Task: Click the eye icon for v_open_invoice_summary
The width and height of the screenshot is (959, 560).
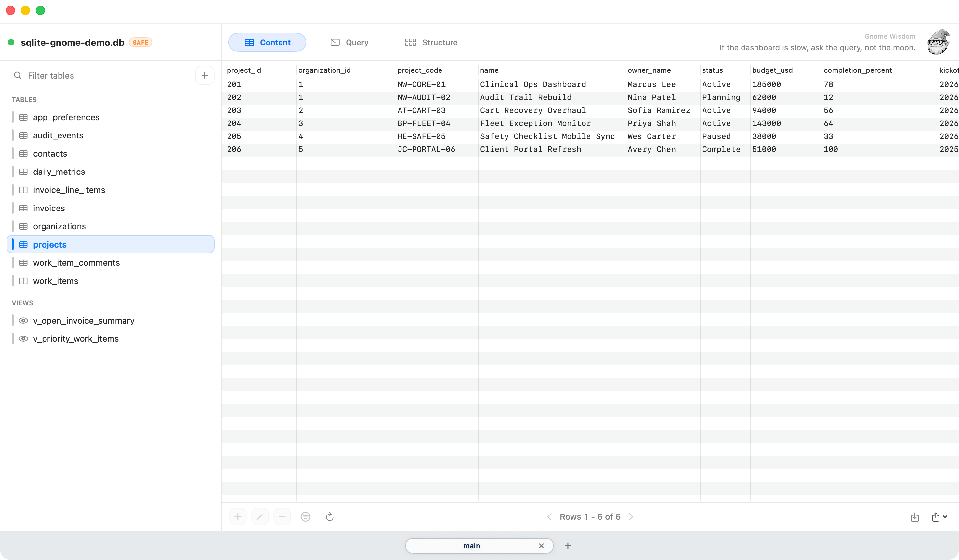Action: pos(23,321)
